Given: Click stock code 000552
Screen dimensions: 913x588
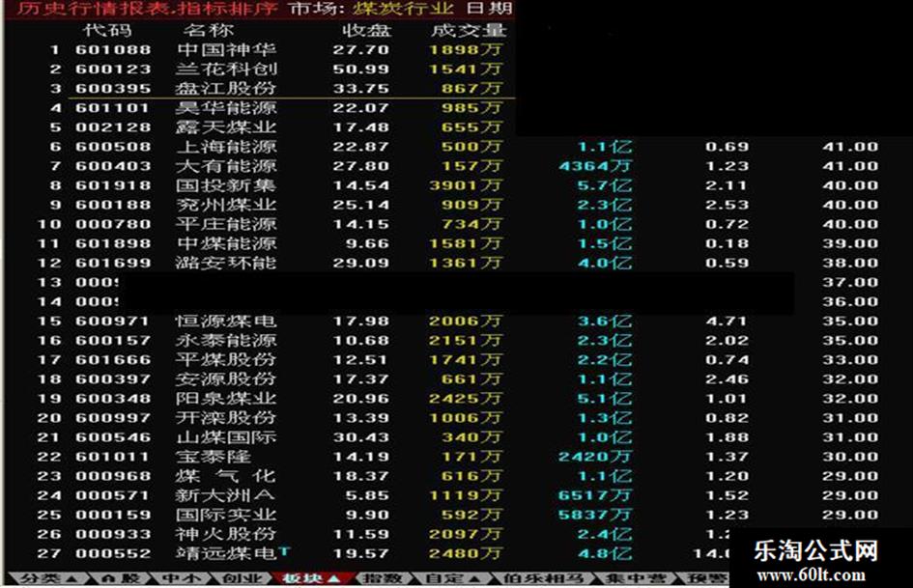Looking at the screenshot, I should (113, 553).
